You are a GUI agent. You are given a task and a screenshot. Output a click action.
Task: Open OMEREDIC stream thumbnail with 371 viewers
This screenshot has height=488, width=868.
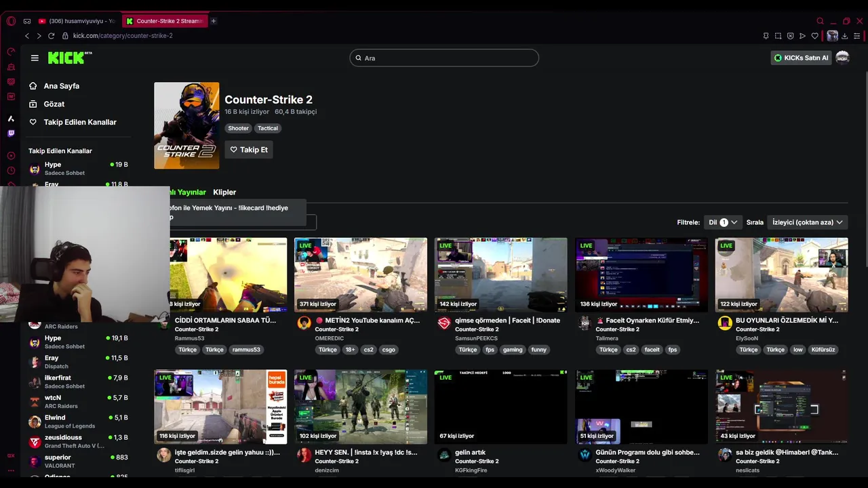coord(361,274)
